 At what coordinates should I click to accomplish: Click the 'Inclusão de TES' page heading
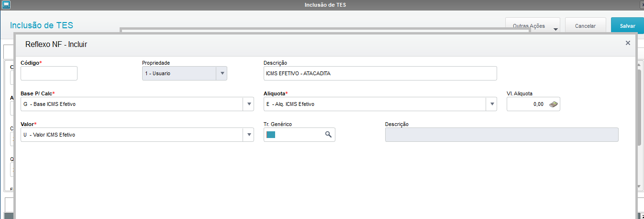coord(42,25)
